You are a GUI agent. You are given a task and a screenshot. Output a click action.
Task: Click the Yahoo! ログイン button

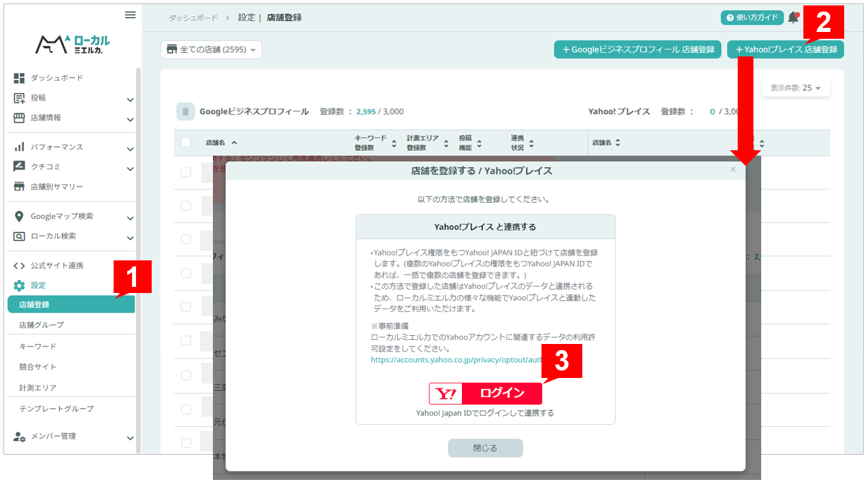coord(485,394)
